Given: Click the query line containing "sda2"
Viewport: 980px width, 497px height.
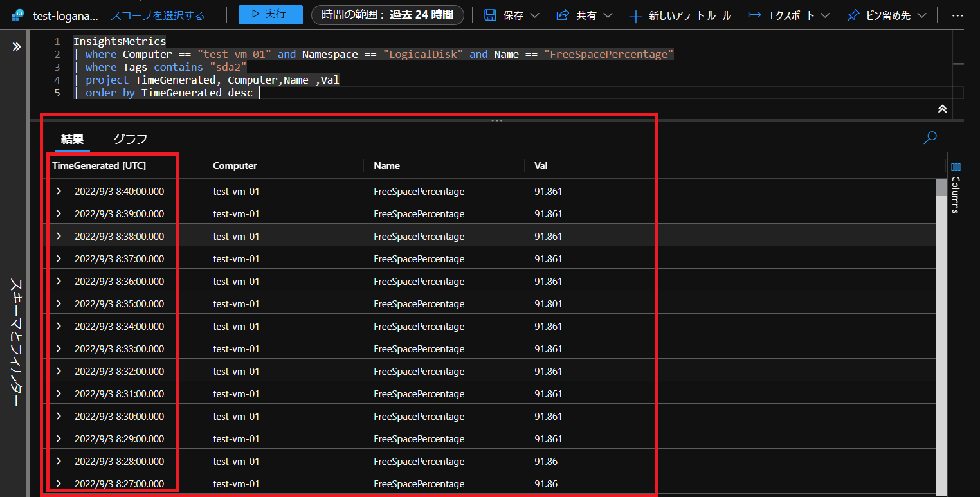Looking at the screenshot, I should pos(160,67).
